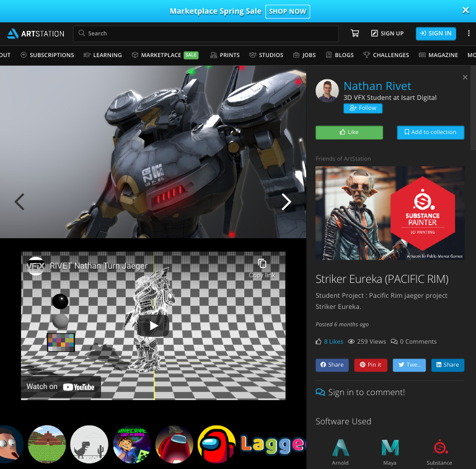
Task: Click the Shop Now button
Action: 288,12
